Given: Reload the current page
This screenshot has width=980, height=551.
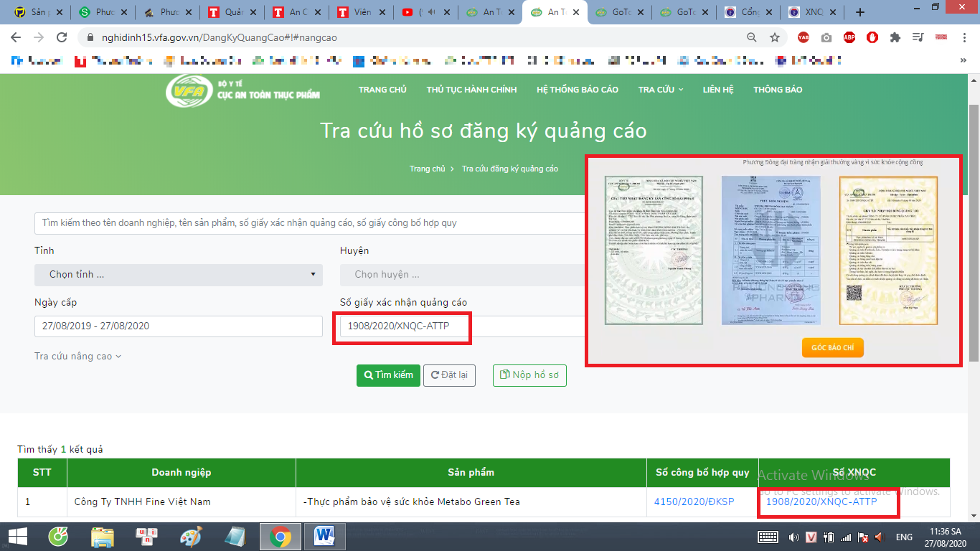Looking at the screenshot, I should (62, 37).
